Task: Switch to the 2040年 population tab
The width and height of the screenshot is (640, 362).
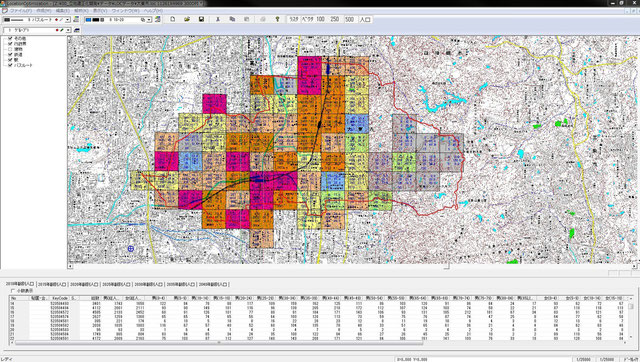Action: pos(213,284)
